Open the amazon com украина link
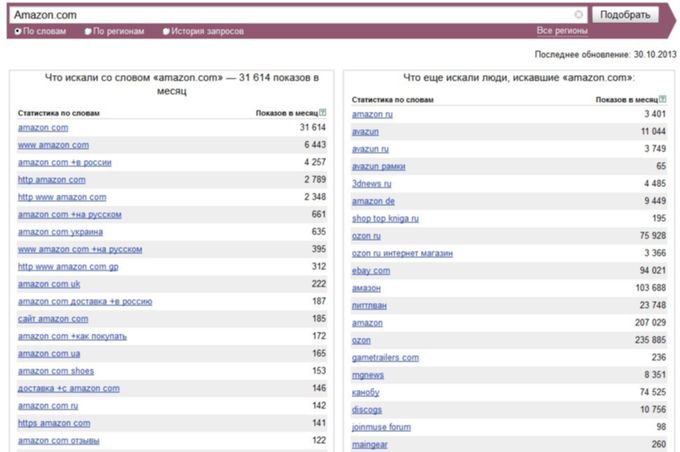This screenshot has width=680, height=452. click(60, 232)
